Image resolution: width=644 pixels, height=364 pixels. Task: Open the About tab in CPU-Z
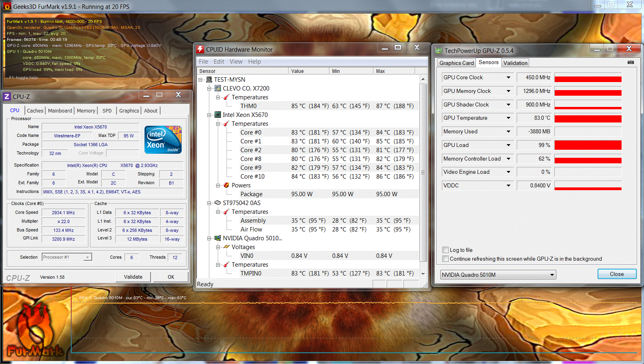pos(150,111)
